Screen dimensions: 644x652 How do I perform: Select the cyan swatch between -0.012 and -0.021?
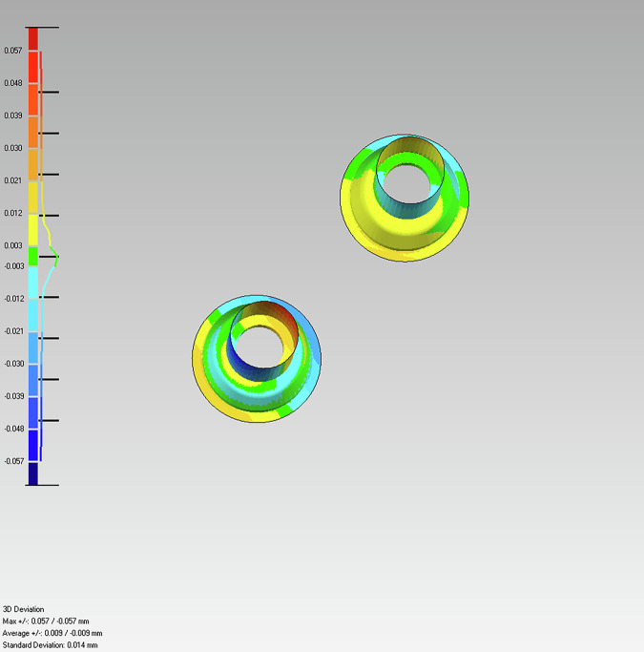tap(33, 315)
